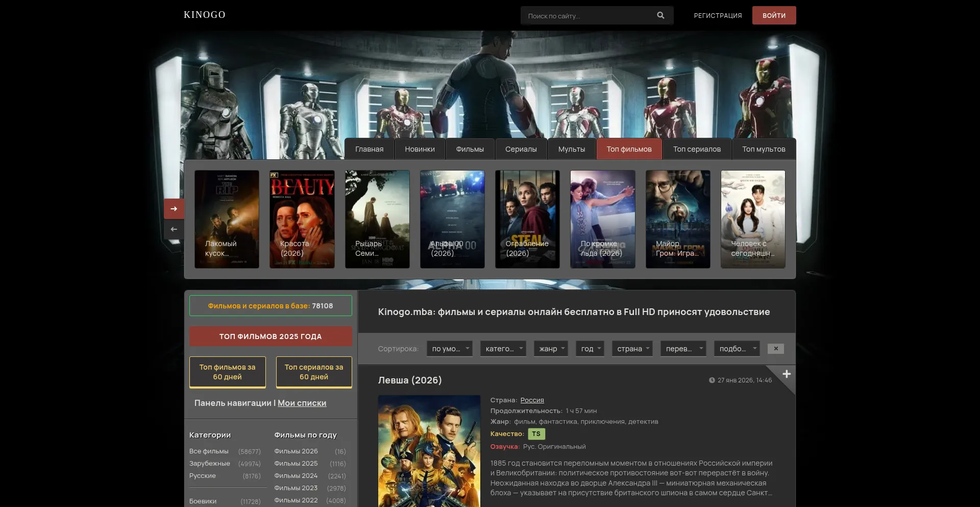
Task: Open the Боевики category
Action: 203,501
